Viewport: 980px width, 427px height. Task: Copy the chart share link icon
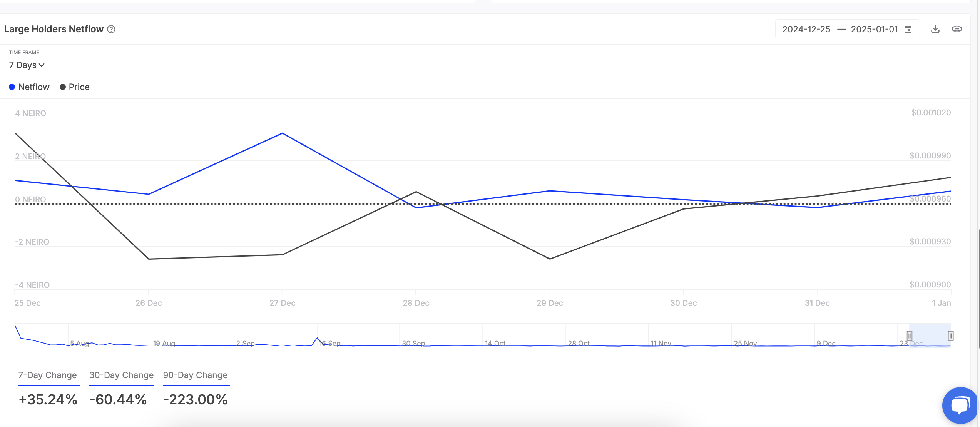[x=957, y=29]
